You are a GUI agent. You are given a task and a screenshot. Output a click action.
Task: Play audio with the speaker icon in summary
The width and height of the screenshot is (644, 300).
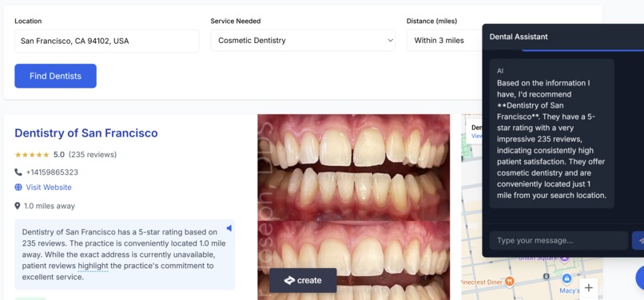point(229,228)
